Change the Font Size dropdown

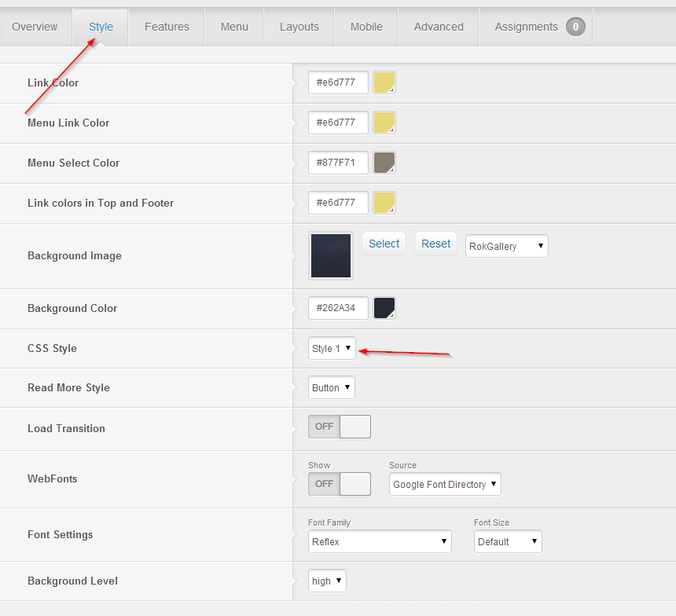coord(507,541)
